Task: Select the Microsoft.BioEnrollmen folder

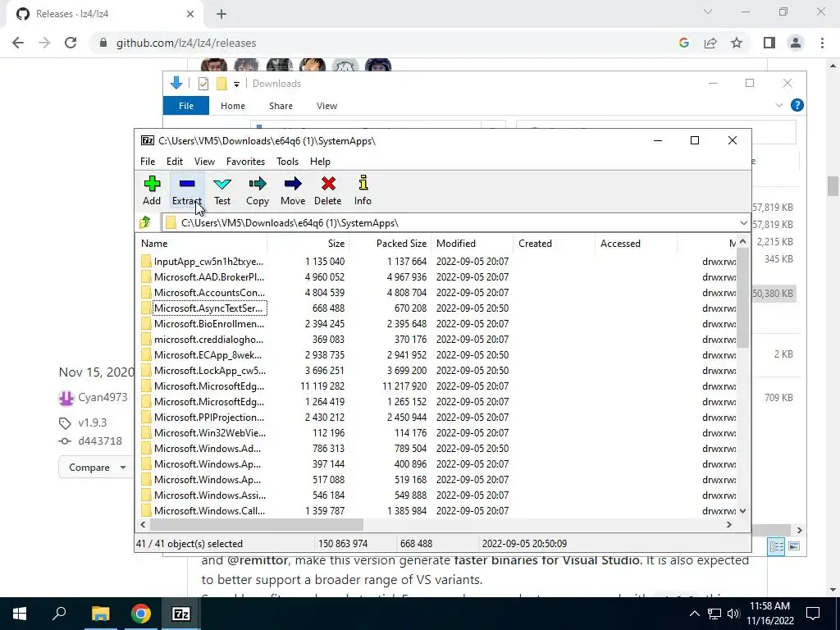Action: click(209, 323)
